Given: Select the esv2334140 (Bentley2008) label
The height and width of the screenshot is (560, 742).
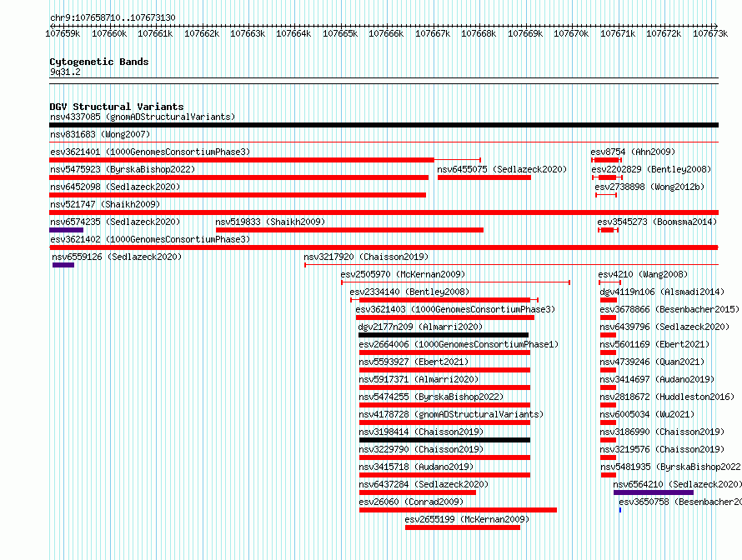Looking at the screenshot, I should click(409, 292).
